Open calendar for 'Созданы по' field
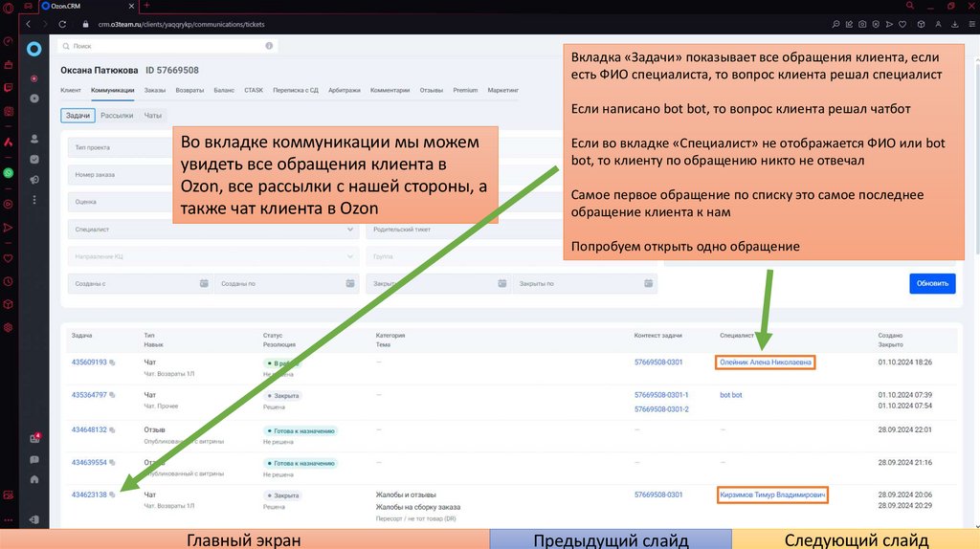This screenshot has height=549, width=980. (x=350, y=283)
